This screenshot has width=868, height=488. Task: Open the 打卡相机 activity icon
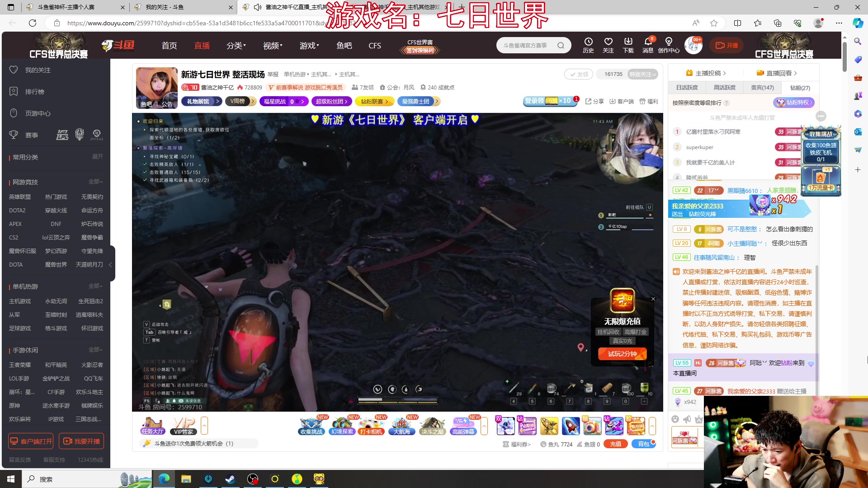(371, 426)
